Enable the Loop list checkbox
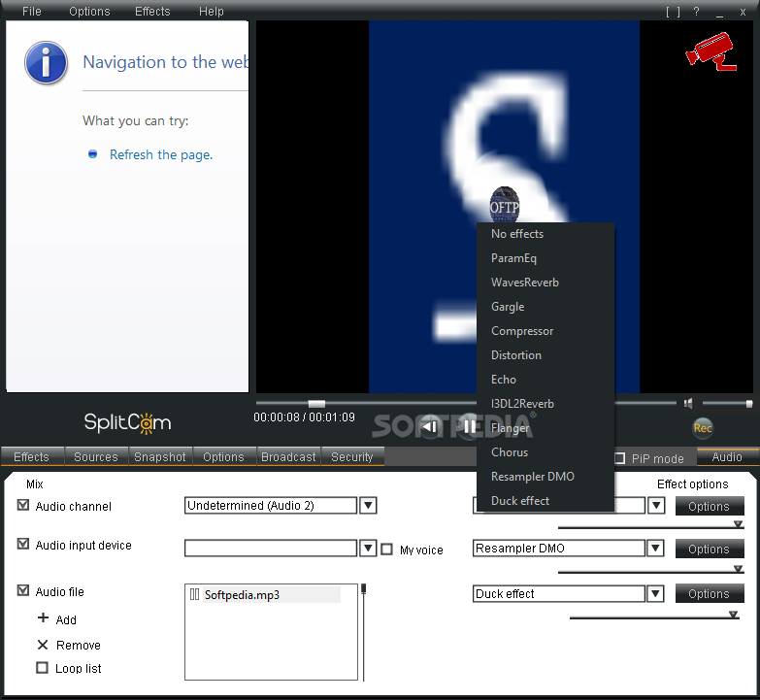The image size is (760, 700). point(42,668)
